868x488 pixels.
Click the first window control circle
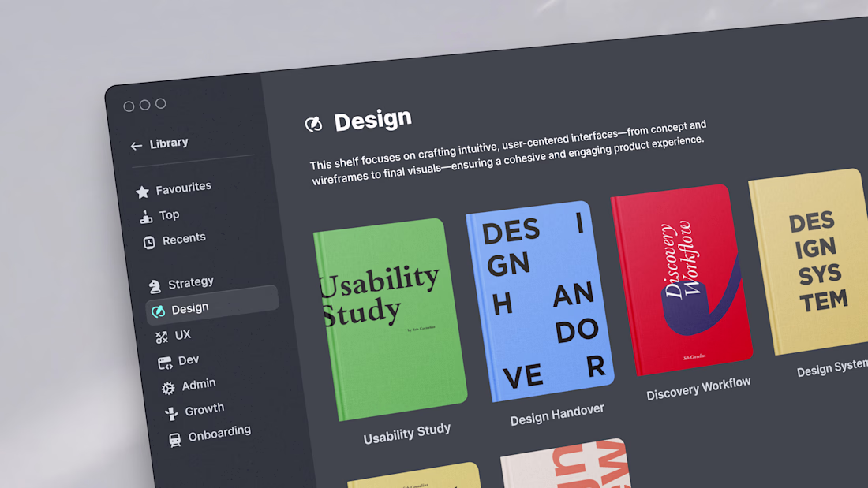pos(129,106)
